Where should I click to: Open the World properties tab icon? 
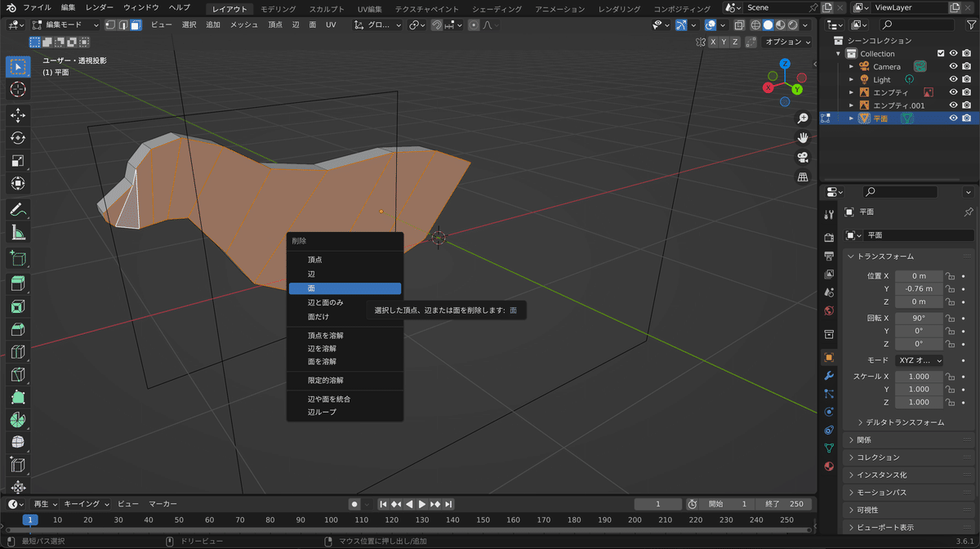tap(829, 310)
